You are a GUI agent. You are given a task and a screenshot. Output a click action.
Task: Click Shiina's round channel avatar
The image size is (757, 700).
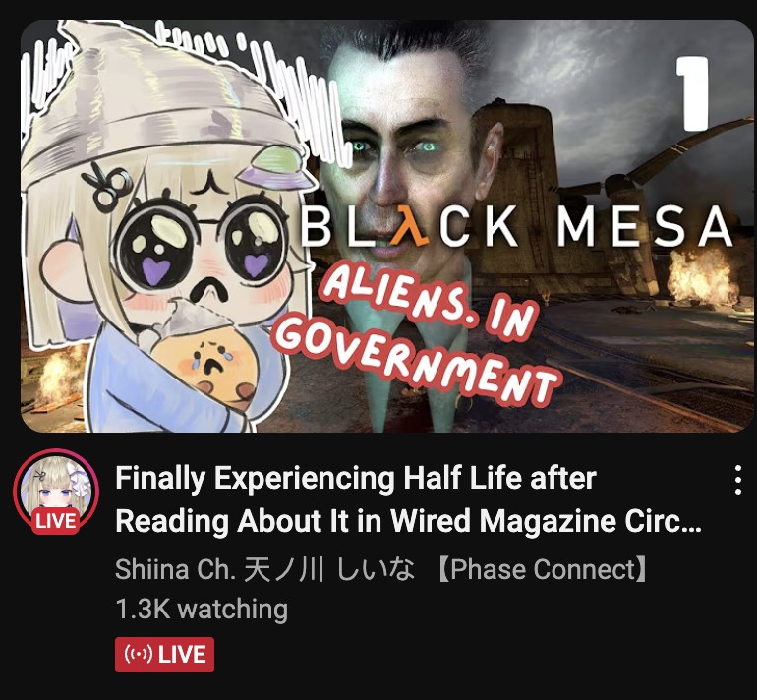56,492
